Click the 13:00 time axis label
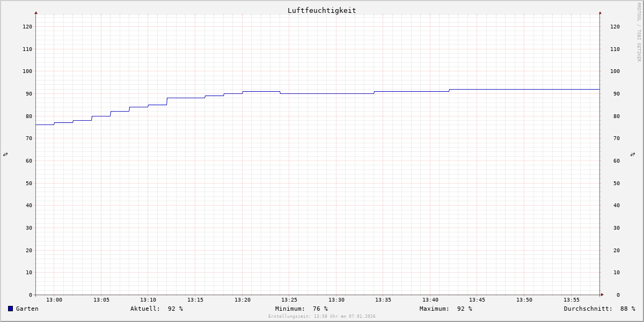The image size is (644, 322). click(54, 300)
